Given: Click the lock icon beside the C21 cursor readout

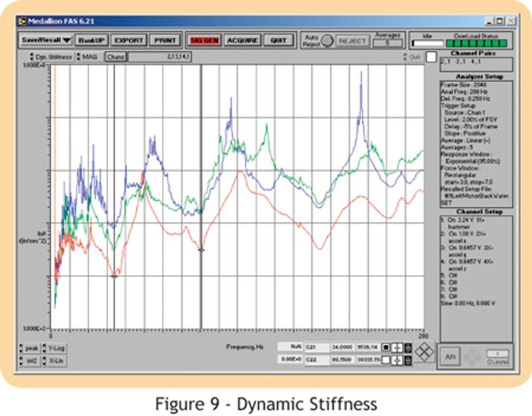Looking at the screenshot, I should pyautogui.click(x=408, y=349).
